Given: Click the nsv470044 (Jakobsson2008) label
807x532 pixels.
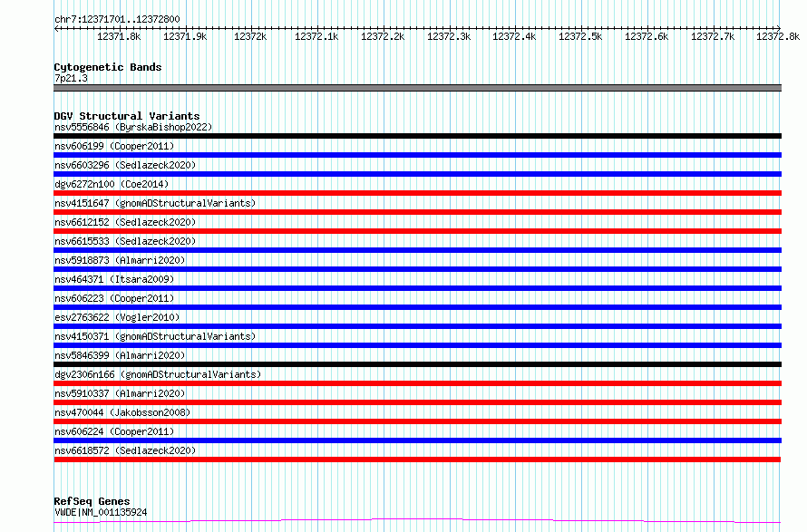Looking at the screenshot, I should (122, 412).
